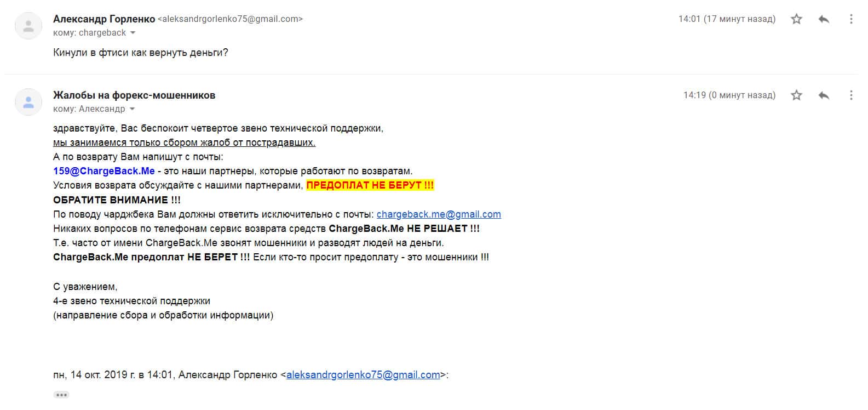The image size is (868, 410).
Task: Click the 14:01 (17 минут назад) timestamp
Action: [x=727, y=19]
